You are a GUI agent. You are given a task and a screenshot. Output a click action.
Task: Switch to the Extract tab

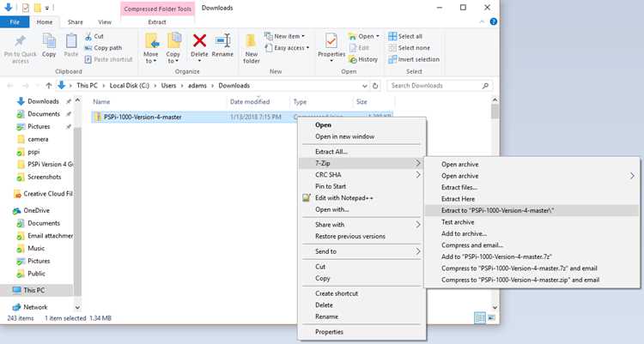157,22
